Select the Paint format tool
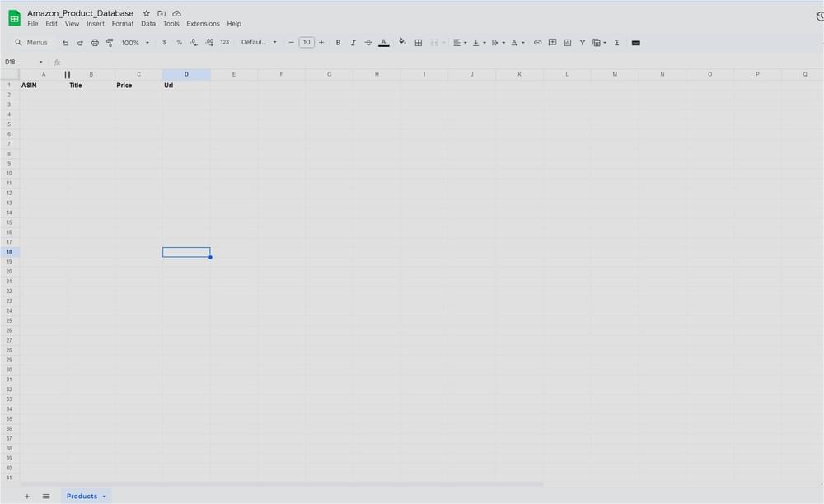The image size is (824, 504). 110,42
